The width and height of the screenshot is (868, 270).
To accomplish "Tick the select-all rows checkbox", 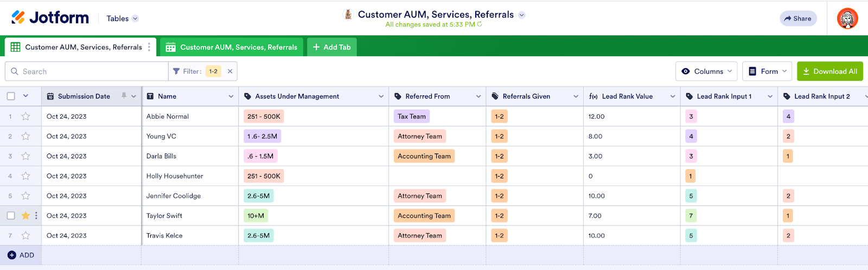I will point(11,96).
